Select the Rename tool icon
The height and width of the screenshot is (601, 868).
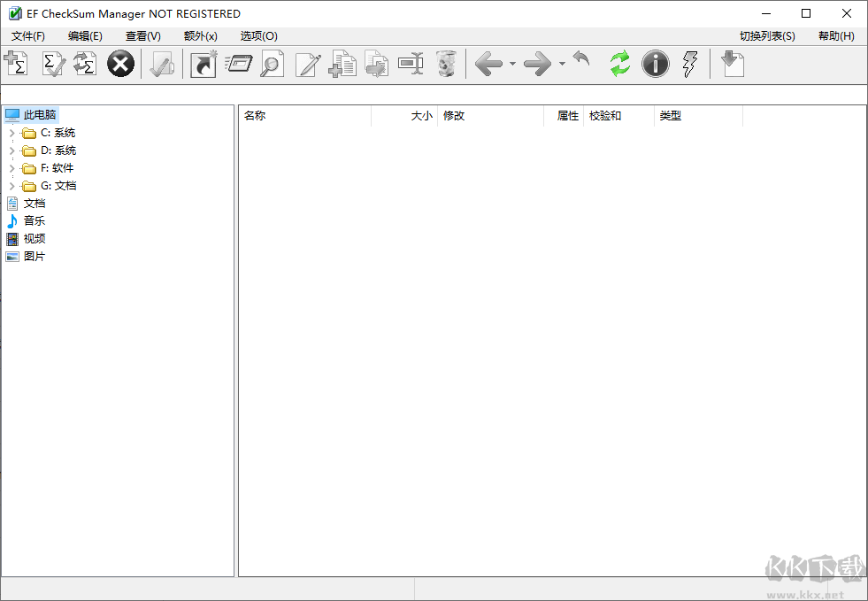click(x=411, y=64)
